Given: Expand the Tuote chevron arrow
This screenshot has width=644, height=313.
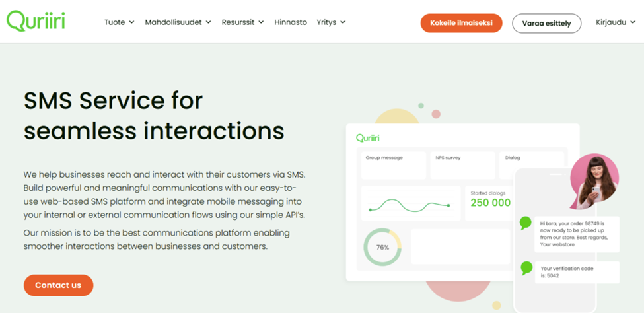Looking at the screenshot, I should pos(131,22).
